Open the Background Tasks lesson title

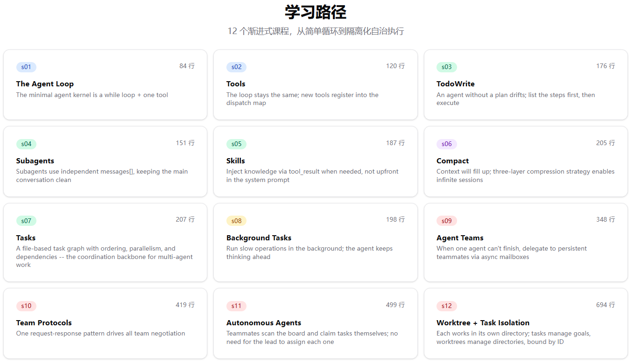[259, 238]
